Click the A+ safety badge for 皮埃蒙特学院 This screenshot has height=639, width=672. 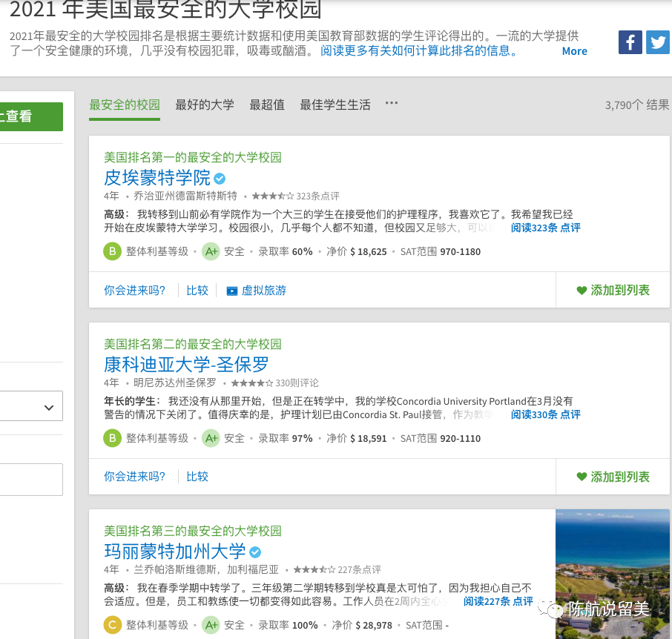pos(211,251)
